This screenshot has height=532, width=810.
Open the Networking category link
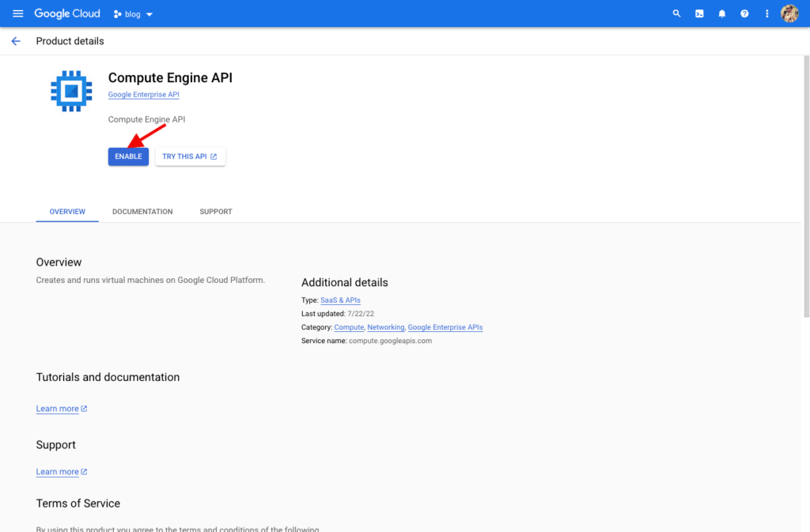[386, 327]
